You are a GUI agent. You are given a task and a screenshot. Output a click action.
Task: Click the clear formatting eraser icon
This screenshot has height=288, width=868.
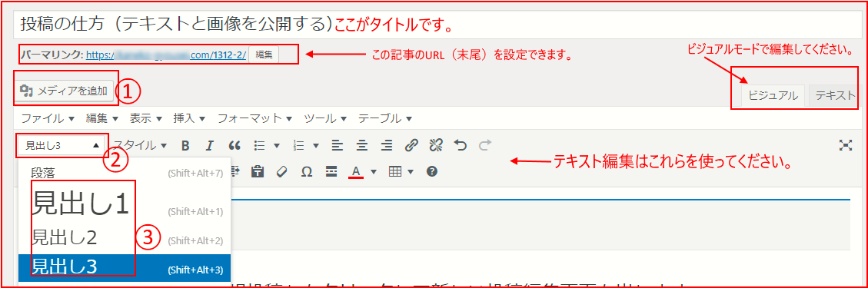(x=281, y=172)
